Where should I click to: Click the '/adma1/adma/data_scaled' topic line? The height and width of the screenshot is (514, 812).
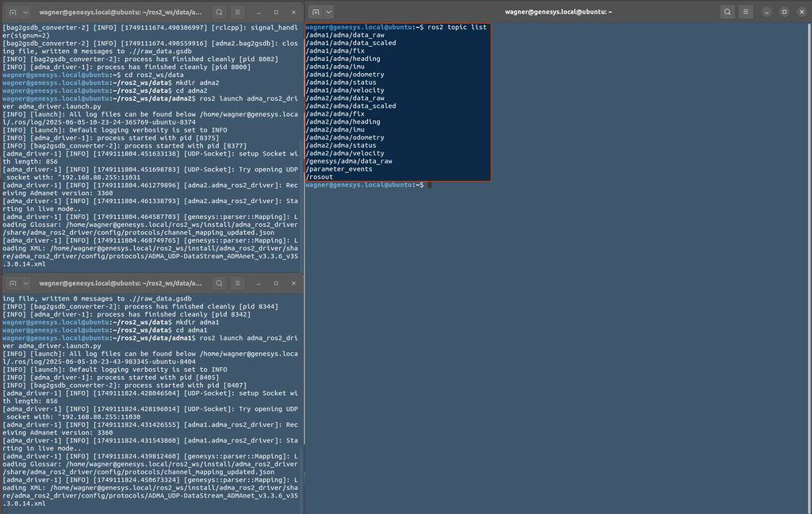pos(351,43)
